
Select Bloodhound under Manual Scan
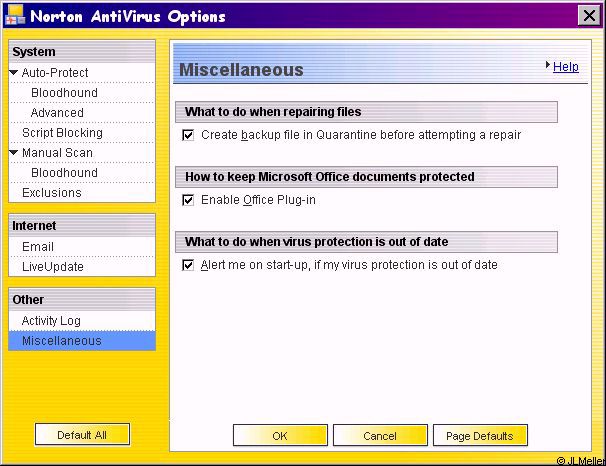tap(64, 173)
